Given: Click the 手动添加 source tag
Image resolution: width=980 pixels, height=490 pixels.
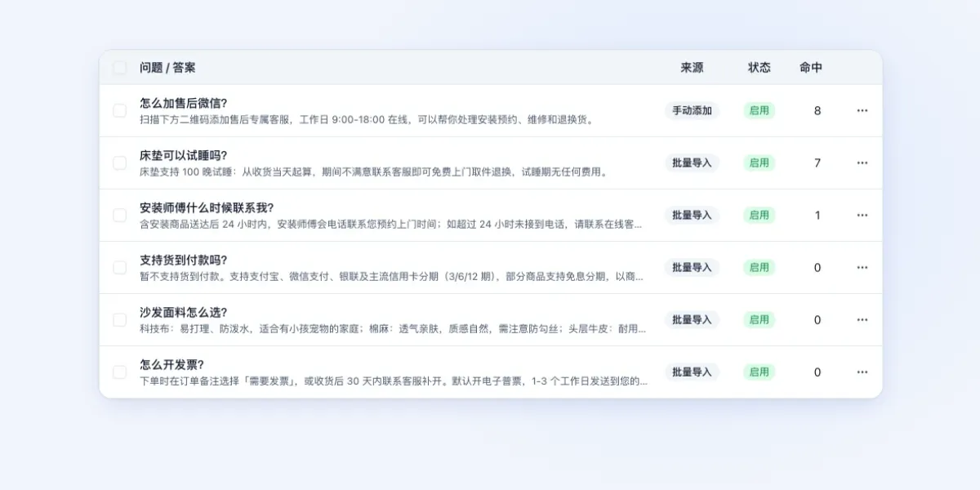Looking at the screenshot, I should pos(692,110).
